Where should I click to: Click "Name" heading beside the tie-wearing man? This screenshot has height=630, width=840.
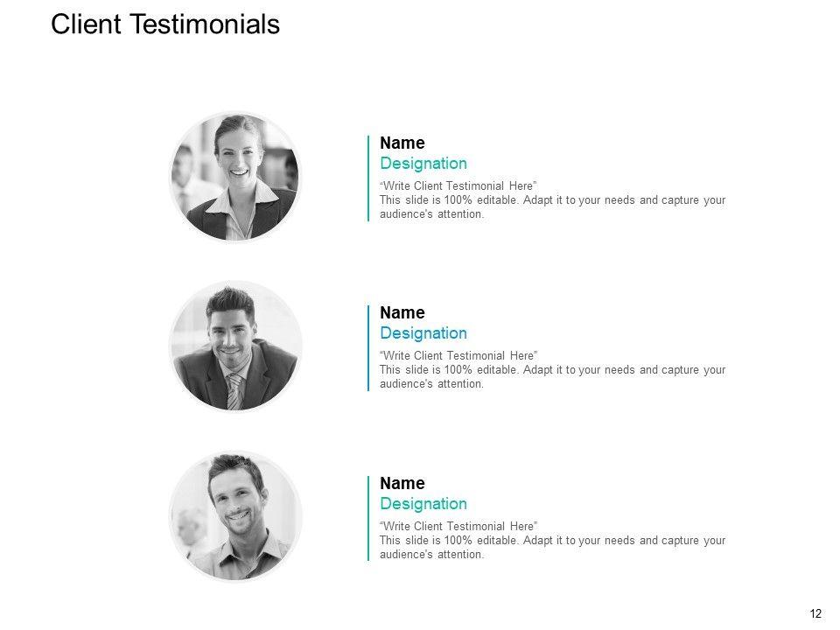pyautogui.click(x=402, y=313)
